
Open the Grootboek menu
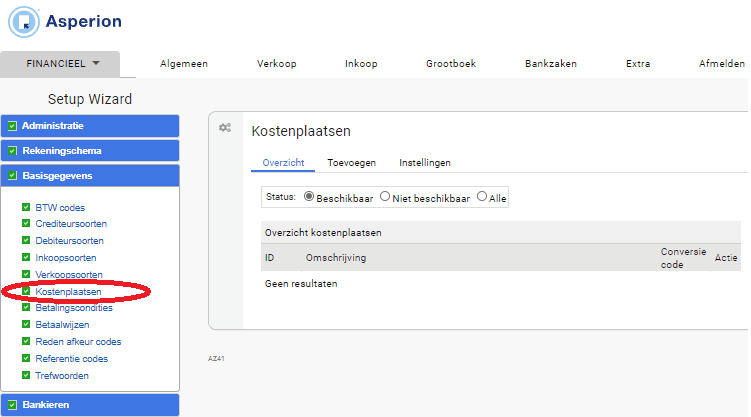click(451, 64)
